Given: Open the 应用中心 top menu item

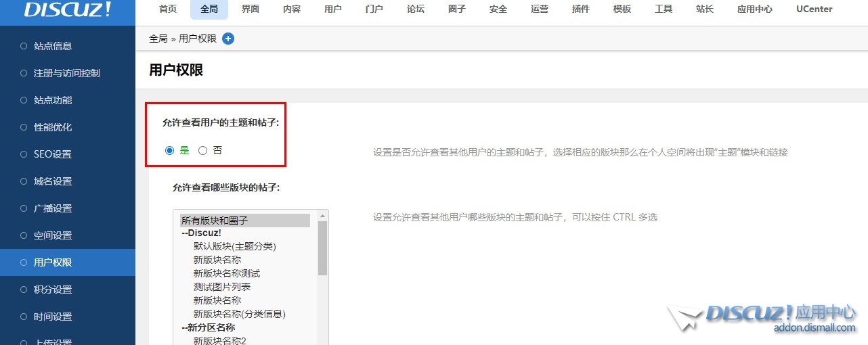Looking at the screenshot, I should pos(754,9).
